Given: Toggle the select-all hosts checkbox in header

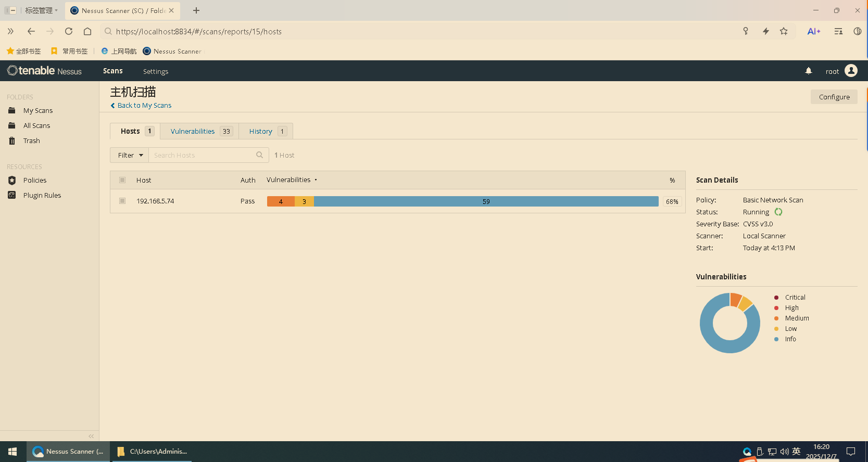Looking at the screenshot, I should coord(122,180).
